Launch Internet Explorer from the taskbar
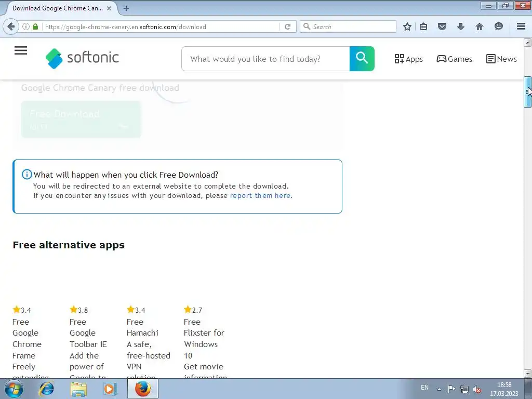The width and height of the screenshot is (532, 399). tap(46, 389)
